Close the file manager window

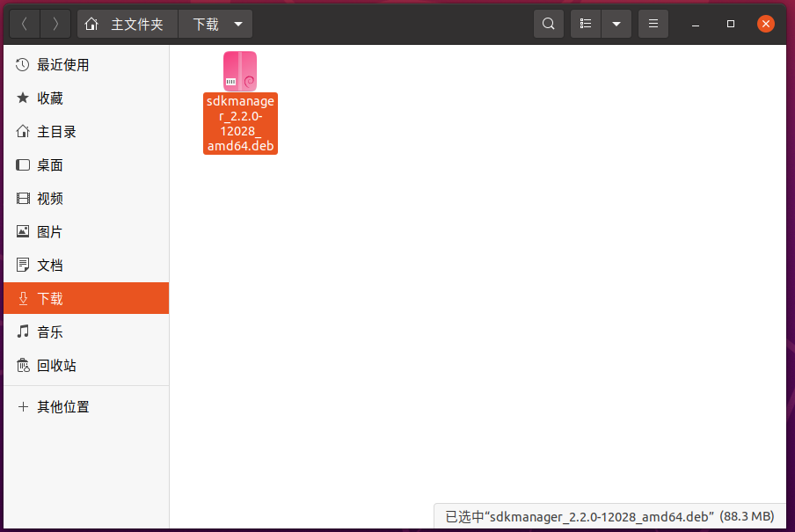pos(766,24)
